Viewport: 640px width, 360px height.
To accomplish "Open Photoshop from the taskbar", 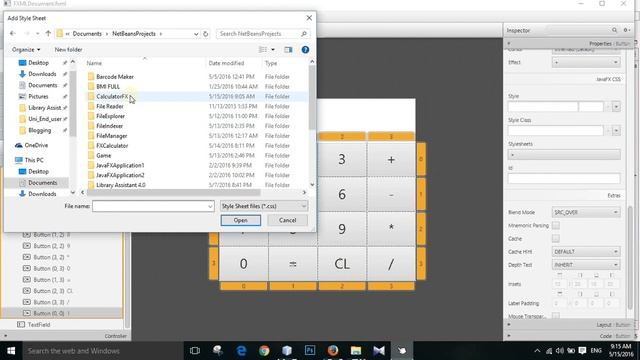I will pos(310,351).
